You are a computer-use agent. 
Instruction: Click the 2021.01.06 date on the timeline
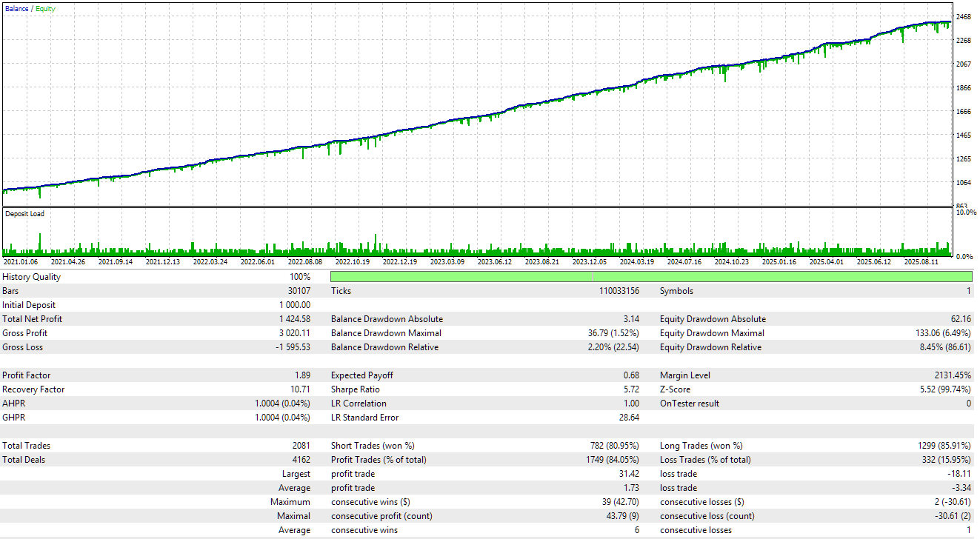21,261
